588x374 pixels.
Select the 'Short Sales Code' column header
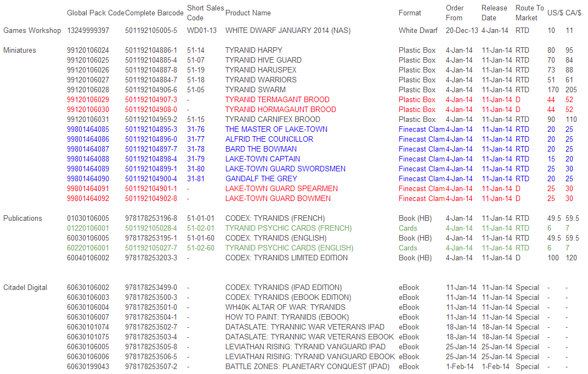click(205, 13)
